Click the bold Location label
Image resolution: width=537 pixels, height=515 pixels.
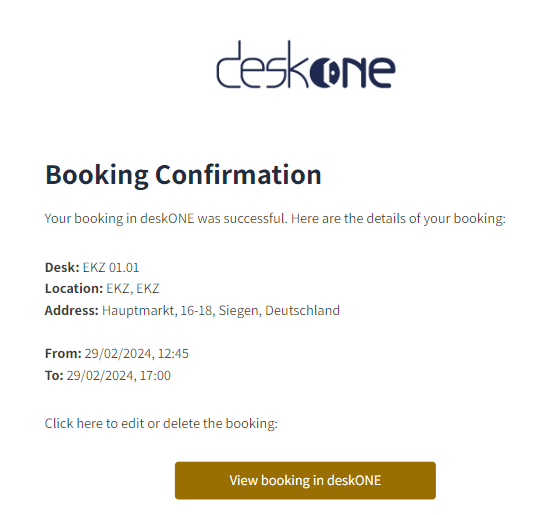[x=74, y=289]
